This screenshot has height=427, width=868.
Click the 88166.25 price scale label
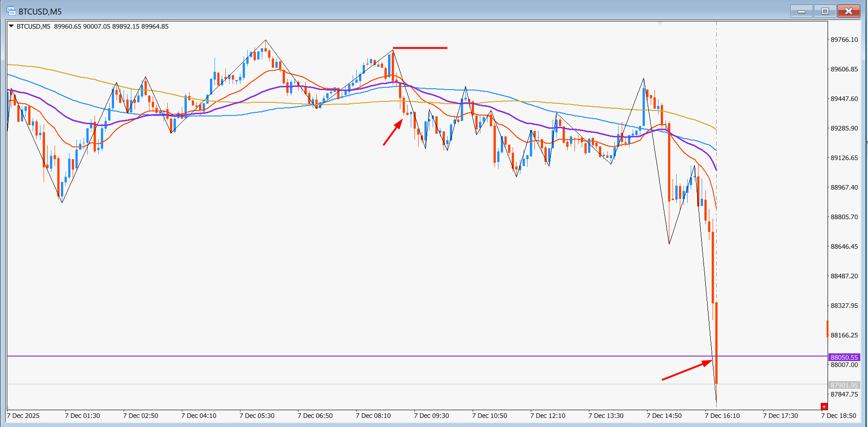click(844, 335)
